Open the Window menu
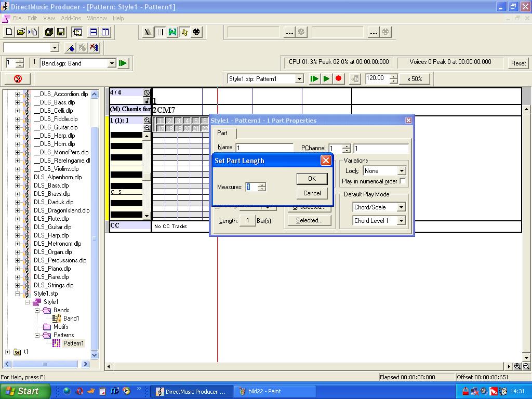532x399 pixels. click(x=97, y=18)
